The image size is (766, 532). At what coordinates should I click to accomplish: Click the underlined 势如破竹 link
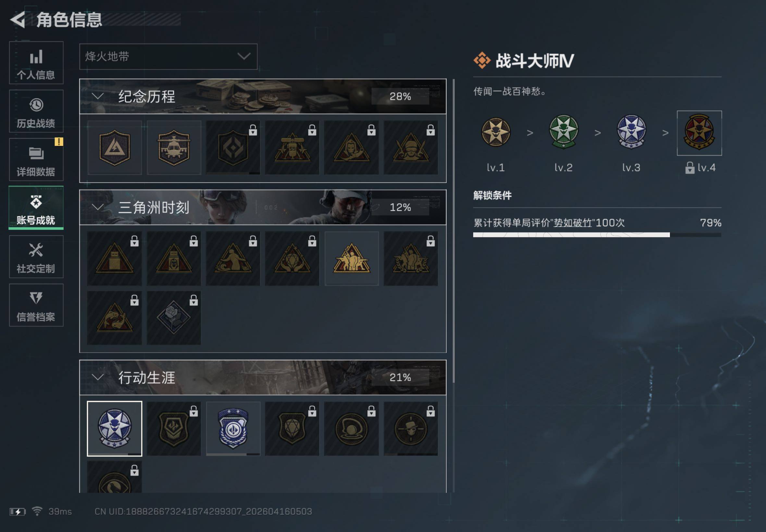click(573, 223)
